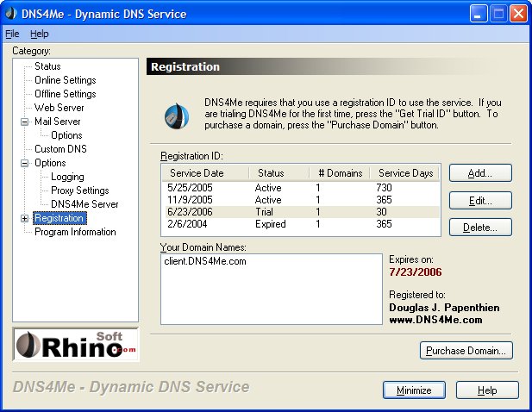Click Purchase Domain... button

[466, 351]
